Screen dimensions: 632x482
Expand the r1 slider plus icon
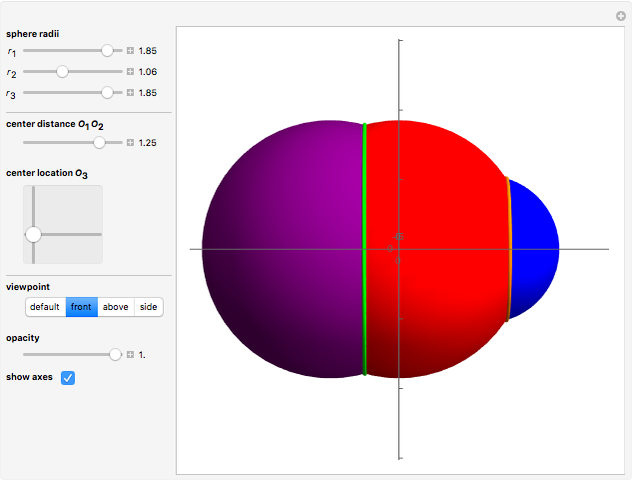130,50
